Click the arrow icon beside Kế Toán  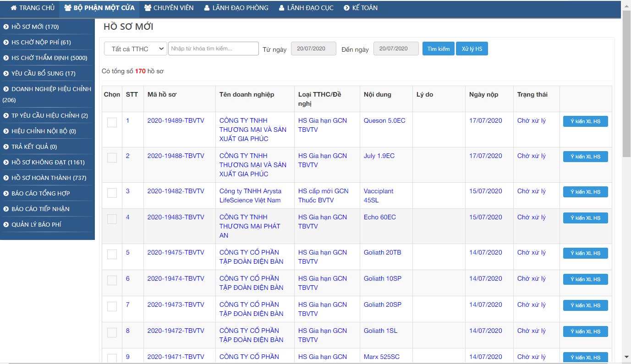346,8
